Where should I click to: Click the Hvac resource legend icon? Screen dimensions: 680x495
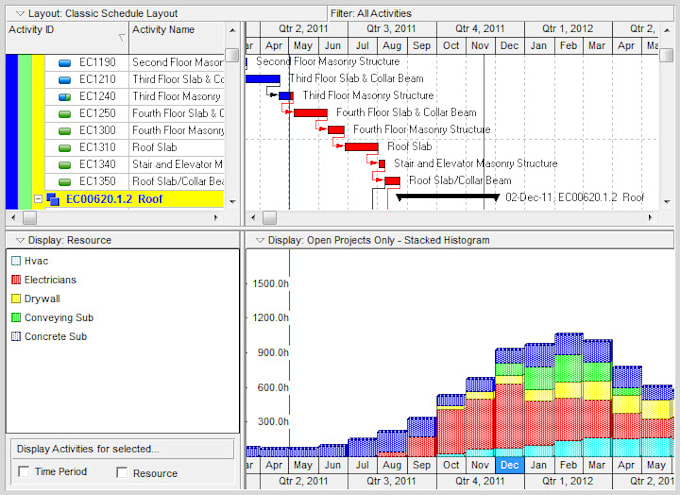16,261
